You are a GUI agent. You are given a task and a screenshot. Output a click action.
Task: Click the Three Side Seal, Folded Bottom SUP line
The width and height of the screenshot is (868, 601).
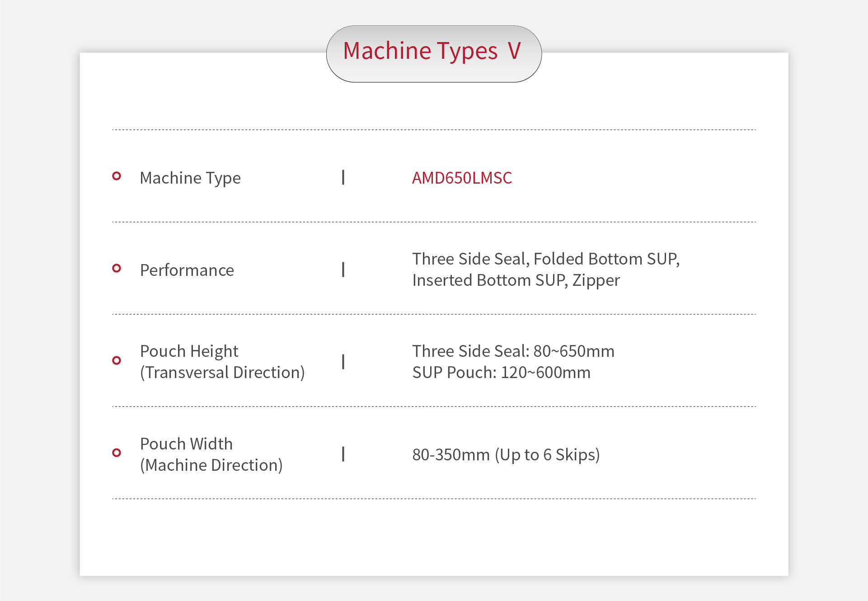click(546, 259)
